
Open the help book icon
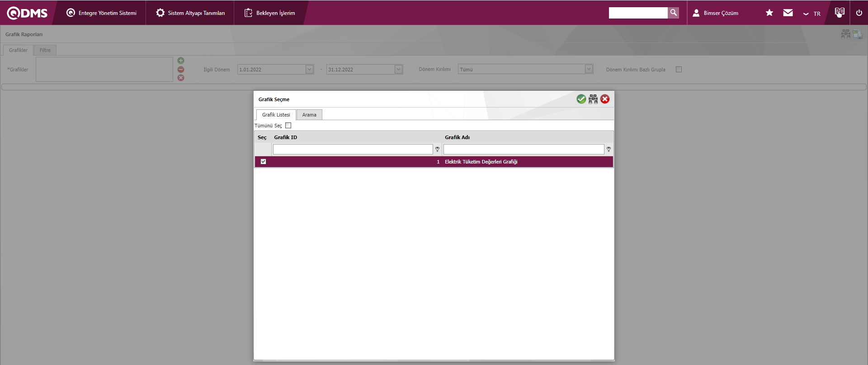(x=840, y=12)
